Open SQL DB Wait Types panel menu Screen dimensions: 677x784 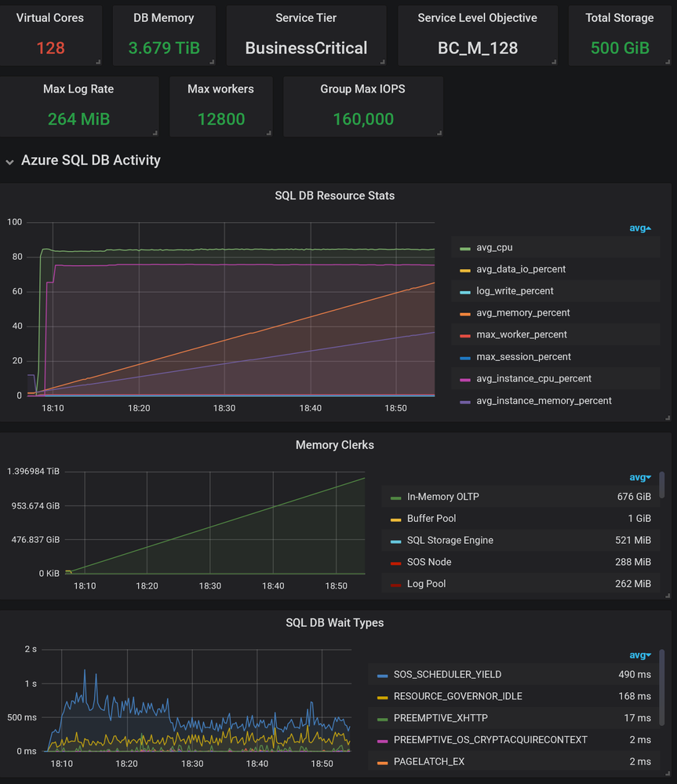(334, 623)
